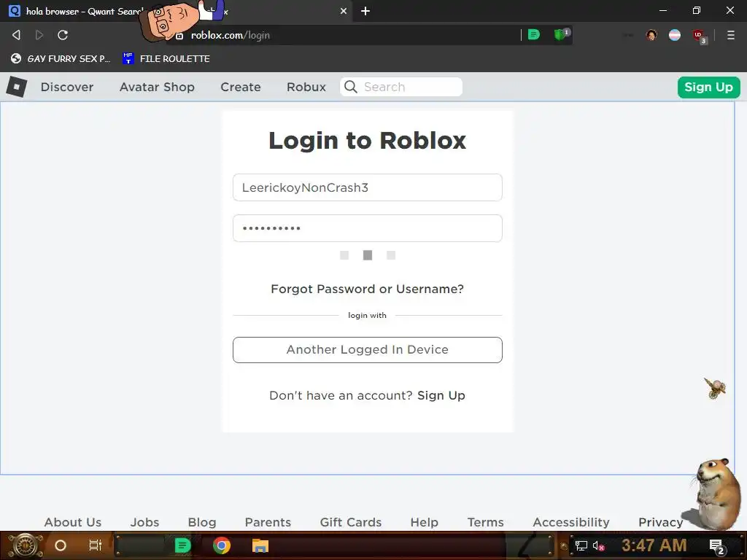This screenshot has width=747, height=560.
Task: Click the profile avatar extension icon
Action: click(651, 35)
